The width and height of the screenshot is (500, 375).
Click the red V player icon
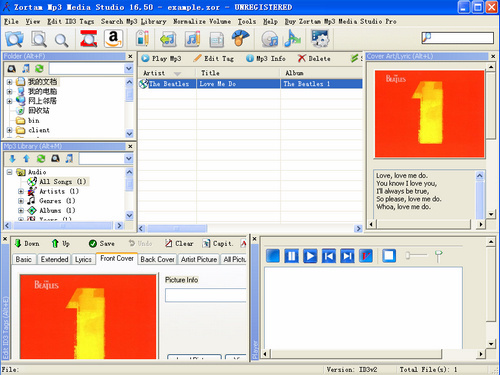tap(366, 256)
